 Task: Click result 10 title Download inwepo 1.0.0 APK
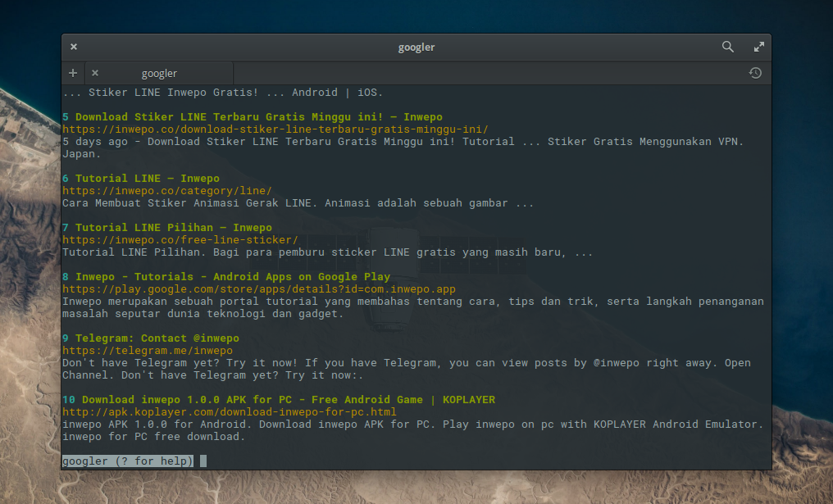[289, 400]
